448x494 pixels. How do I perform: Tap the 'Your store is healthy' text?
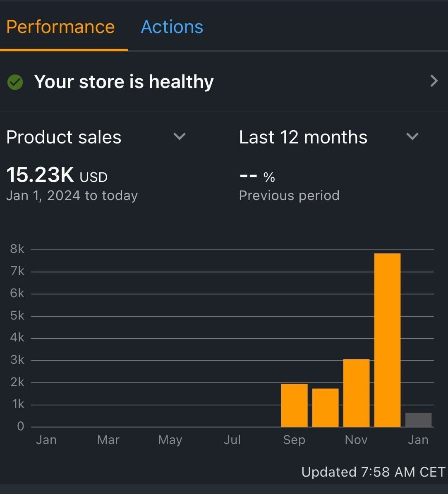[x=124, y=82]
